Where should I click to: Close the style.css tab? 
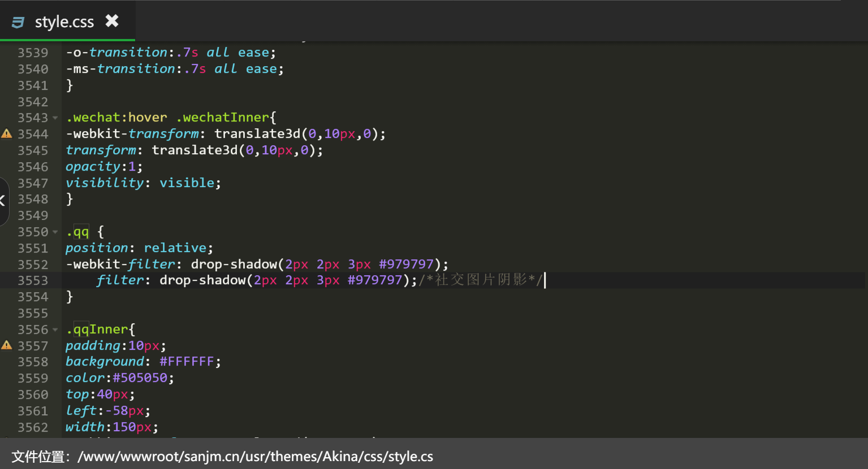(112, 21)
